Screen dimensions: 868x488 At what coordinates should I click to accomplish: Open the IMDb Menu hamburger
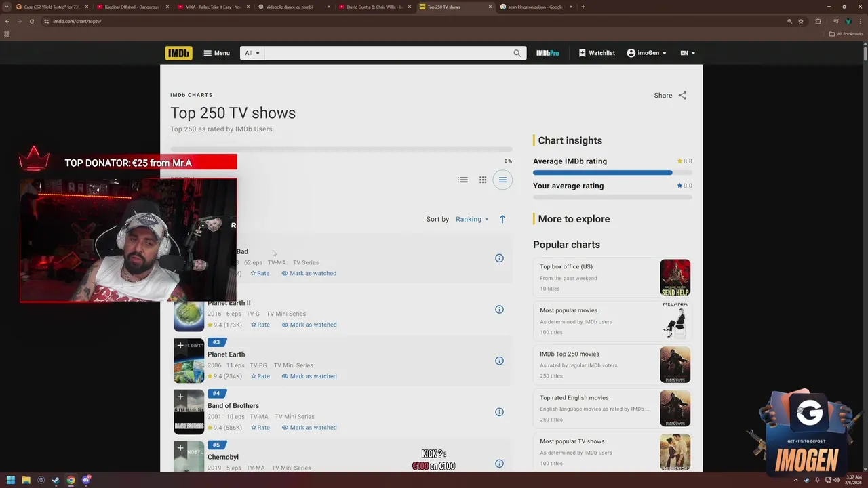[217, 53]
